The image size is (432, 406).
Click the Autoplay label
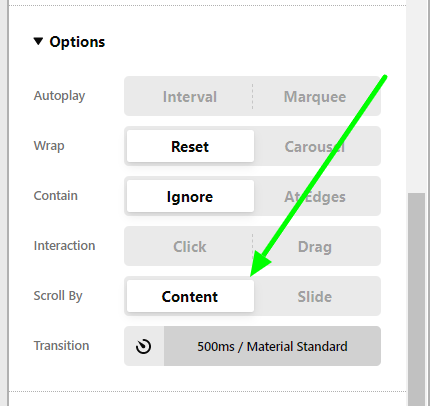[59, 96]
